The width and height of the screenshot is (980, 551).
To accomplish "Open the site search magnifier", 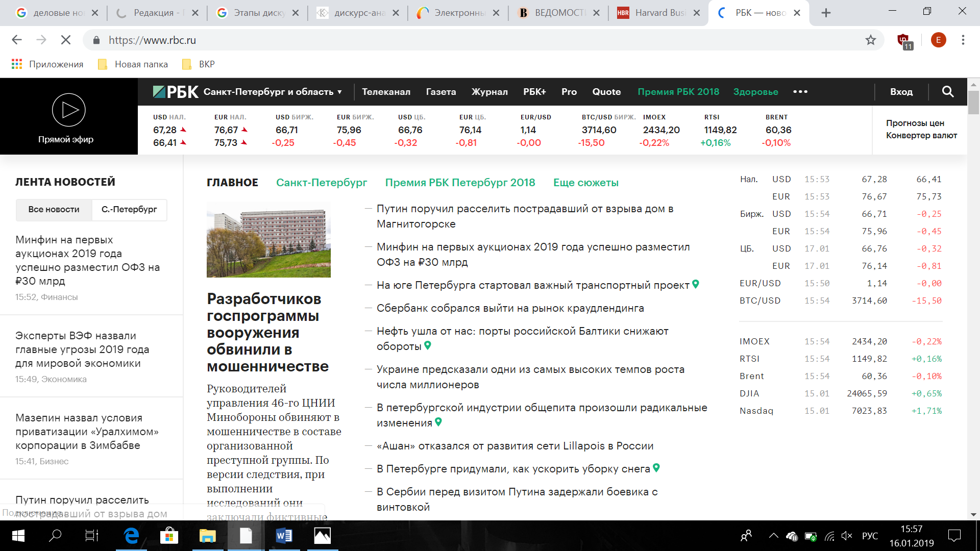I will pos(948,92).
